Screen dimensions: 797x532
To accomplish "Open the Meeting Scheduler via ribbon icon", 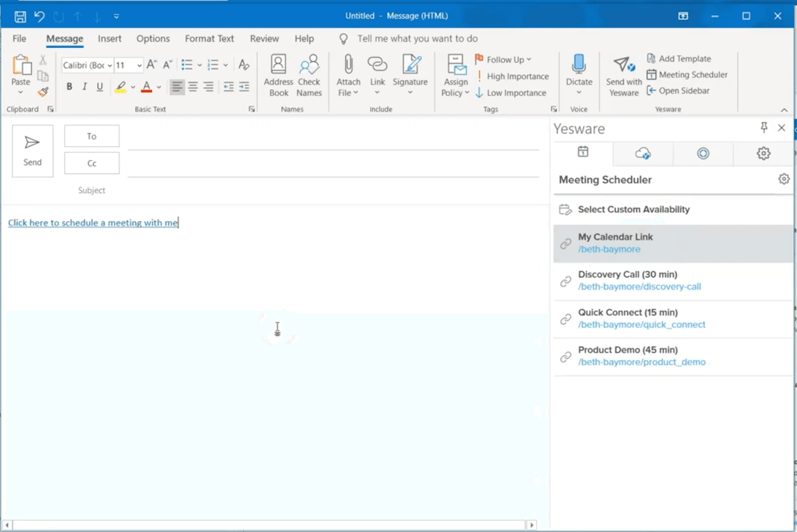I will 687,74.
